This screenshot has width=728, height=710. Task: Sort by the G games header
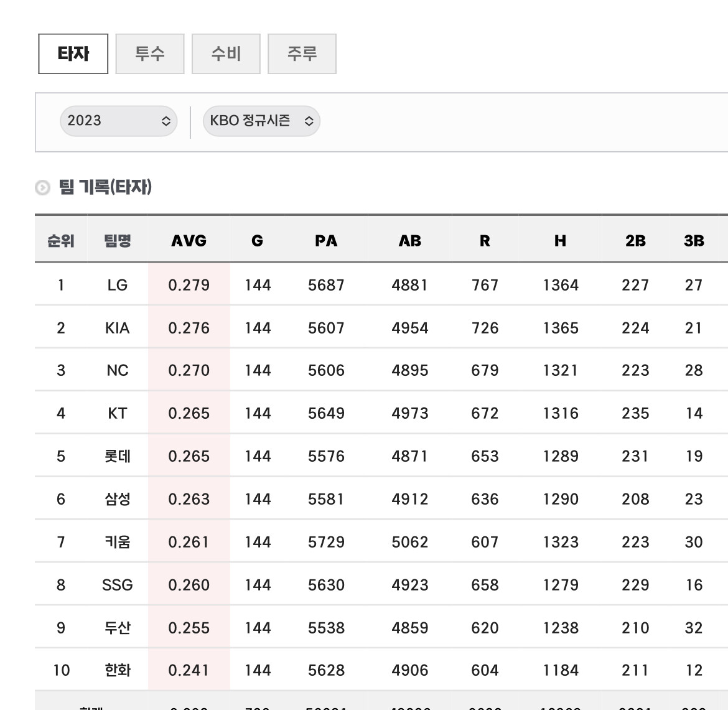pos(258,241)
